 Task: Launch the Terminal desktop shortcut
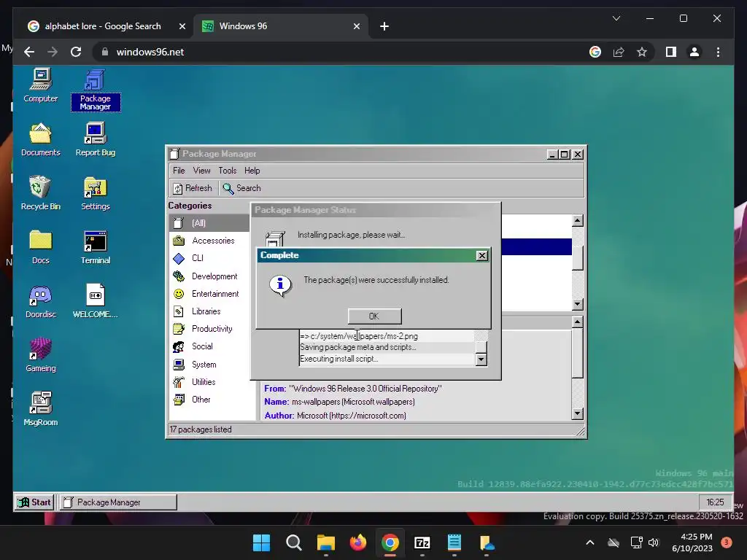(x=96, y=248)
